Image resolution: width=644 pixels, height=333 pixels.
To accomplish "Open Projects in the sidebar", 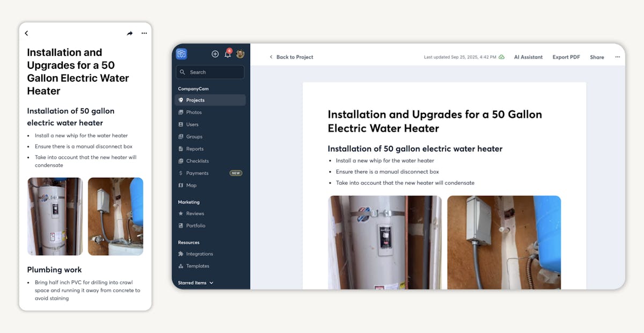I will point(210,100).
